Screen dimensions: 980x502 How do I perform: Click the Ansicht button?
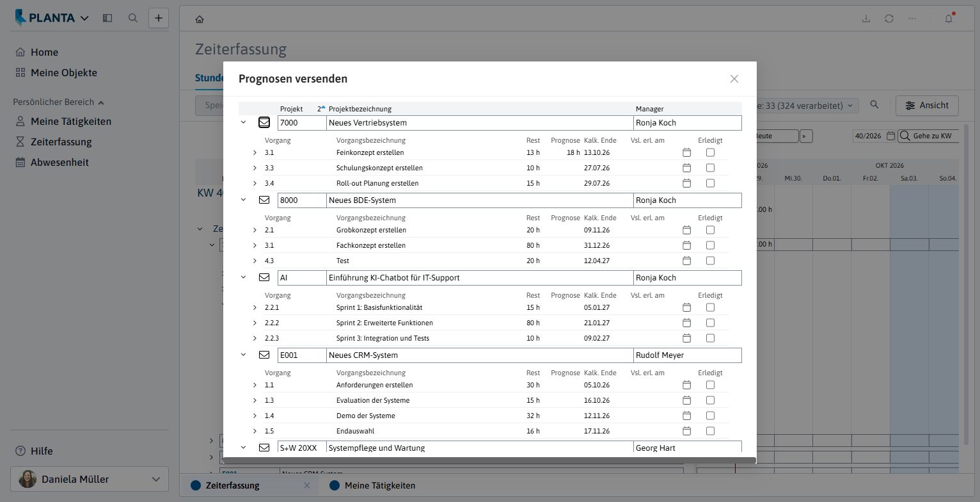tap(927, 105)
